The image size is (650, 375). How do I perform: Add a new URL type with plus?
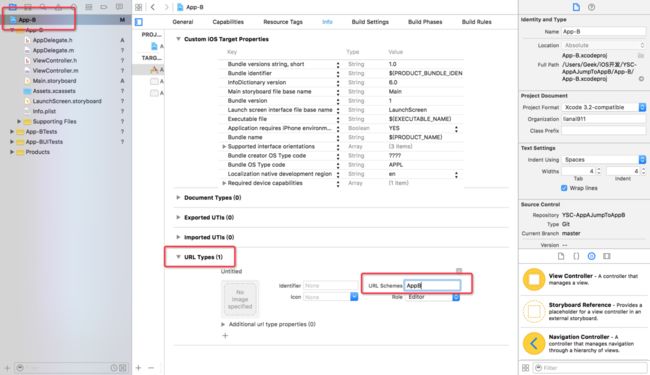coord(225,336)
